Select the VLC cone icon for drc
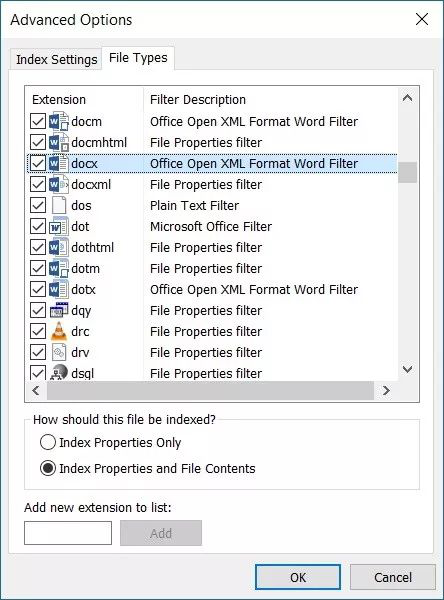The height and width of the screenshot is (600, 444). [x=59, y=331]
